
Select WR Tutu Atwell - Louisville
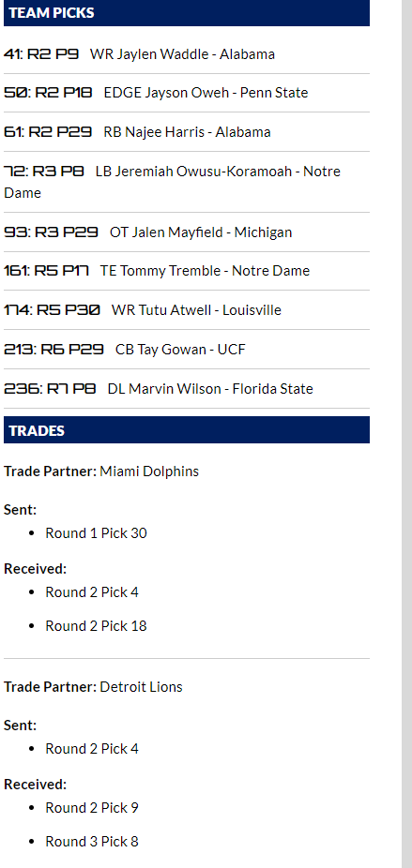(x=196, y=310)
